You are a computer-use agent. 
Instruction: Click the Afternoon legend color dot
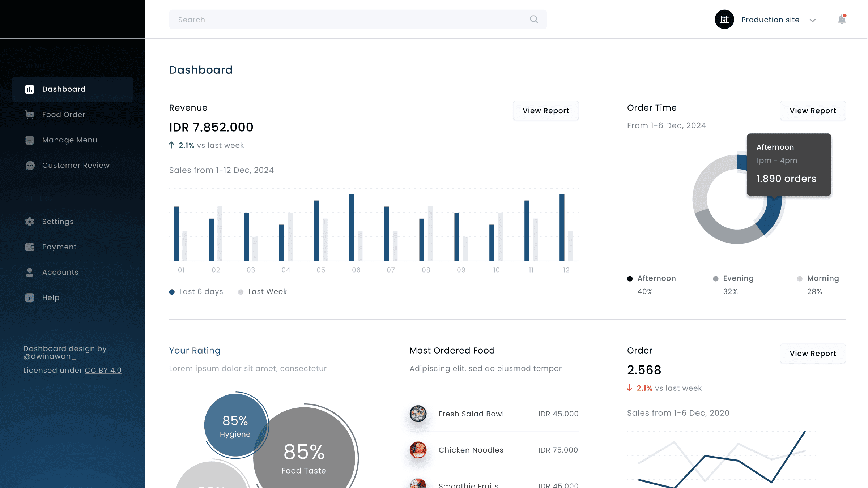coord(630,279)
